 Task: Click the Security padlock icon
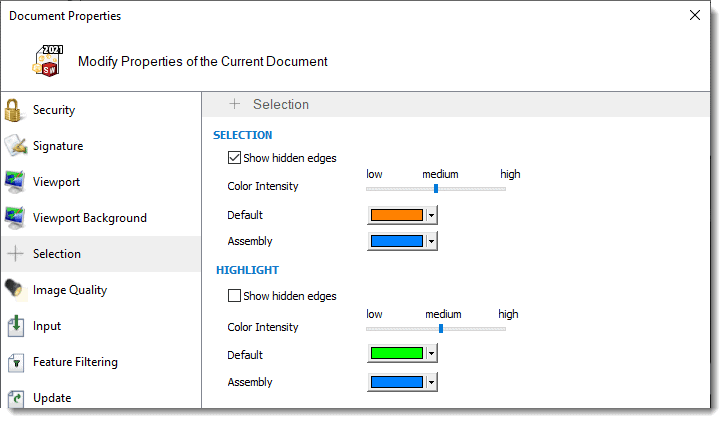click(x=15, y=110)
